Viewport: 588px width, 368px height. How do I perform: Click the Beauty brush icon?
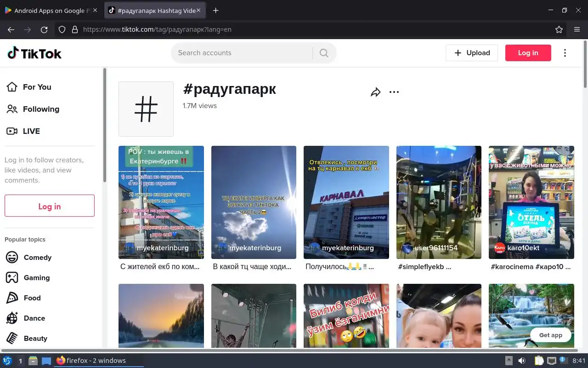[x=12, y=338]
